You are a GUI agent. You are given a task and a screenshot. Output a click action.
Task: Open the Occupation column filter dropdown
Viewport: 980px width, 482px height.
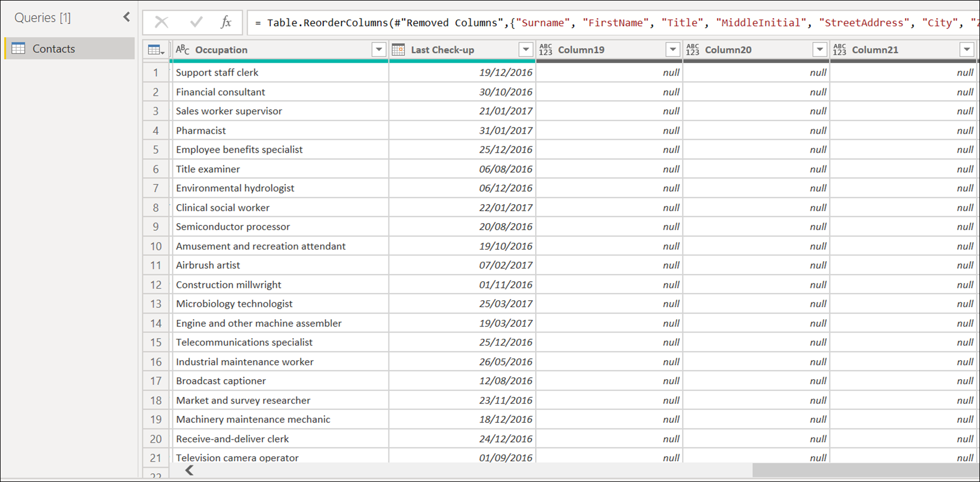pos(379,50)
